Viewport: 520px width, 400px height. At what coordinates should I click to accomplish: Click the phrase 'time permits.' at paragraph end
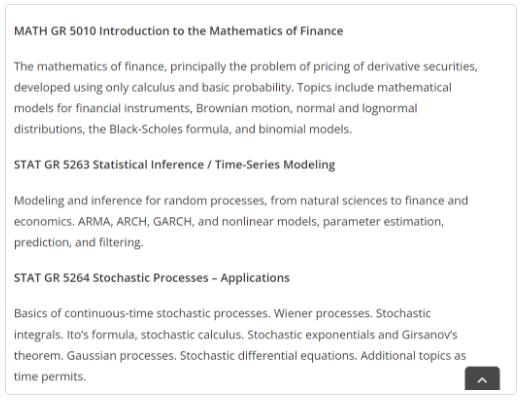coord(50,377)
